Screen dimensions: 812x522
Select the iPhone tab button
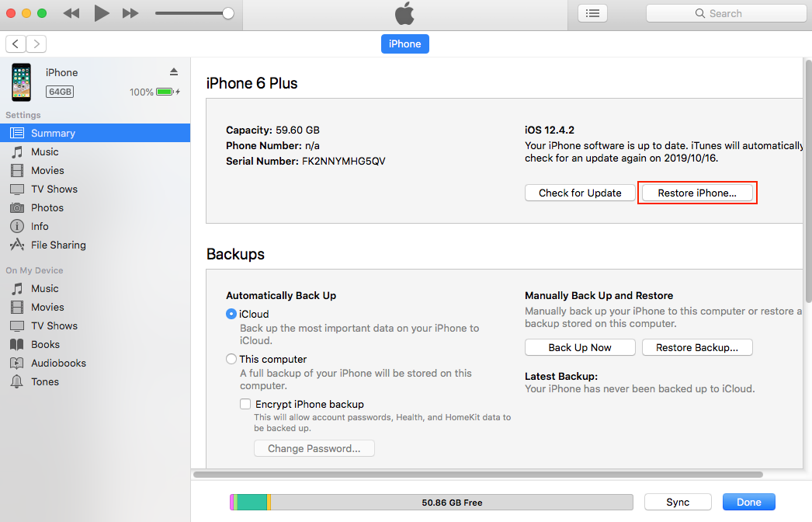click(x=405, y=44)
